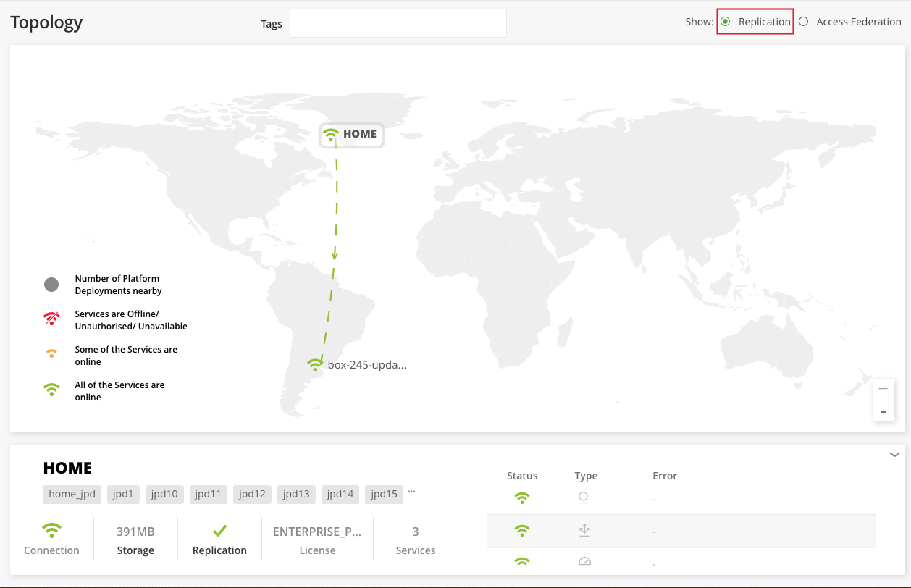
Task: Click the box-245-upda... deployment node
Action: click(358, 365)
